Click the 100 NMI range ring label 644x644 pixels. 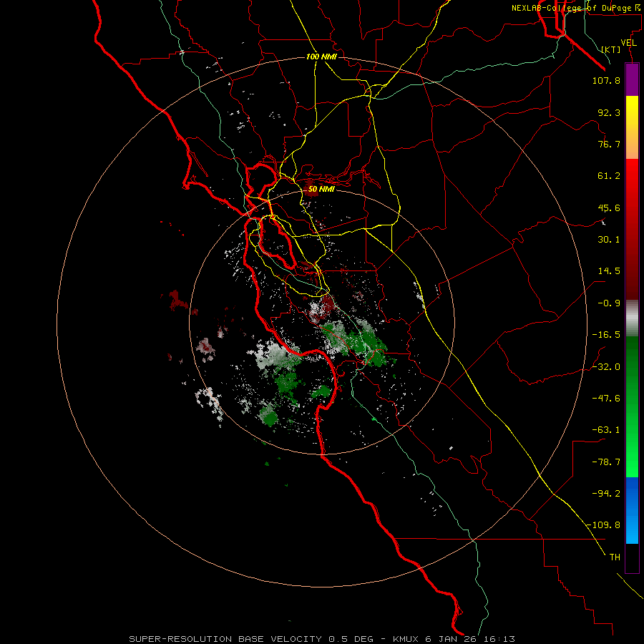(x=321, y=57)
